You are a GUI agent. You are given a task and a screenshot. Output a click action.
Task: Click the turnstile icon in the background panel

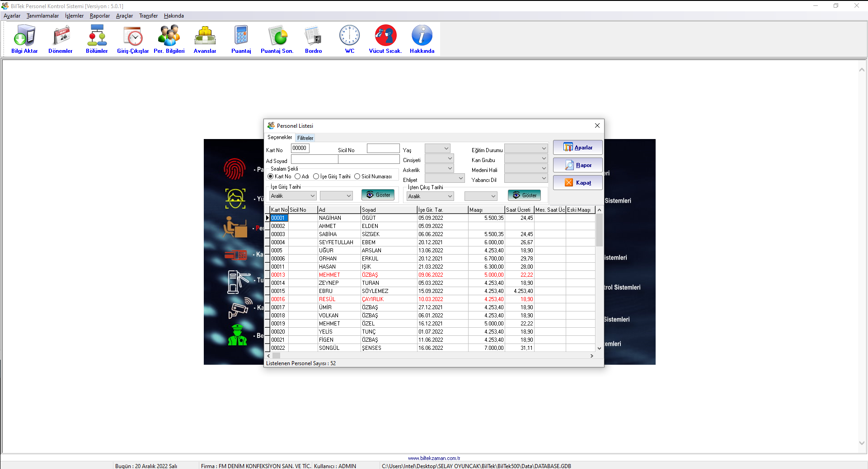[238, 282]
